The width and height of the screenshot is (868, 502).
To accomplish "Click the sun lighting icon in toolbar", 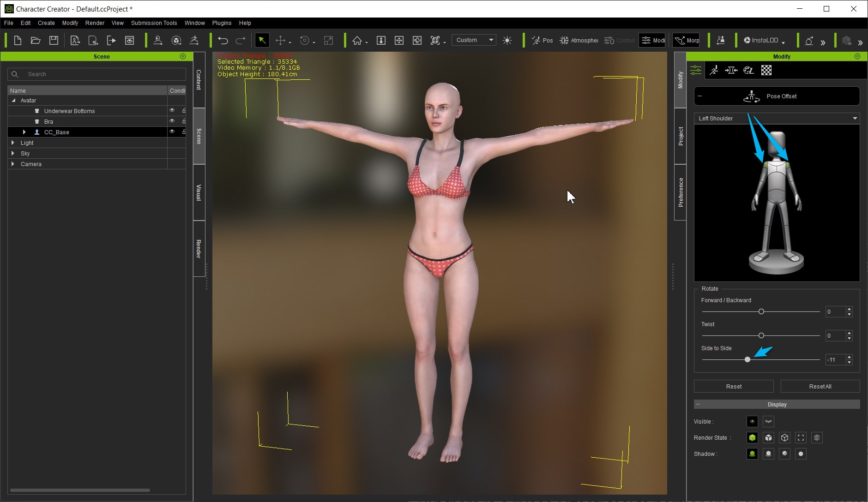I will [507, 41].
